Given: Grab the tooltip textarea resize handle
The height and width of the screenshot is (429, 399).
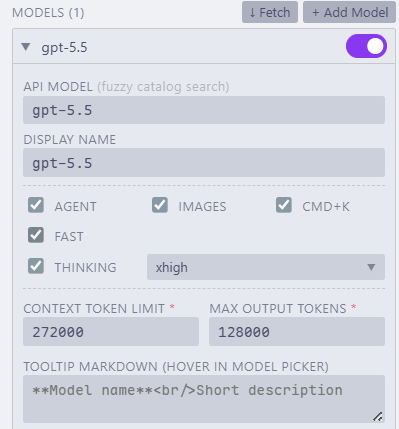Looking at the screenshot, I should coord(378,417).
